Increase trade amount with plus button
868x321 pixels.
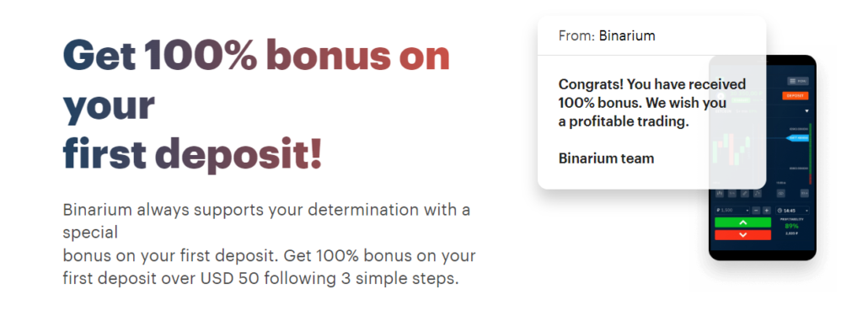[767, 211]
